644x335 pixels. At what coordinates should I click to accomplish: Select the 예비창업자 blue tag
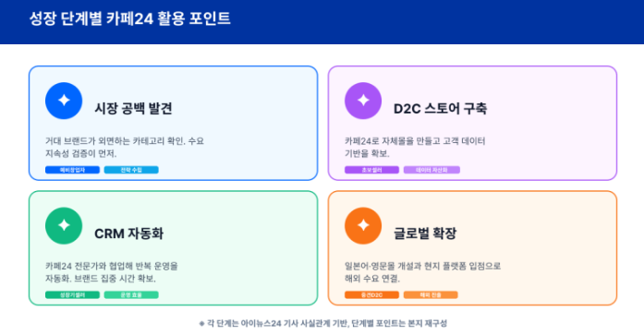72,170
